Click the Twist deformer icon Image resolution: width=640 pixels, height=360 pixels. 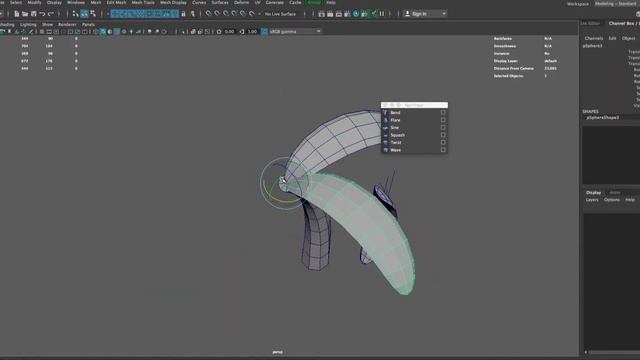(x=385, y=142)
